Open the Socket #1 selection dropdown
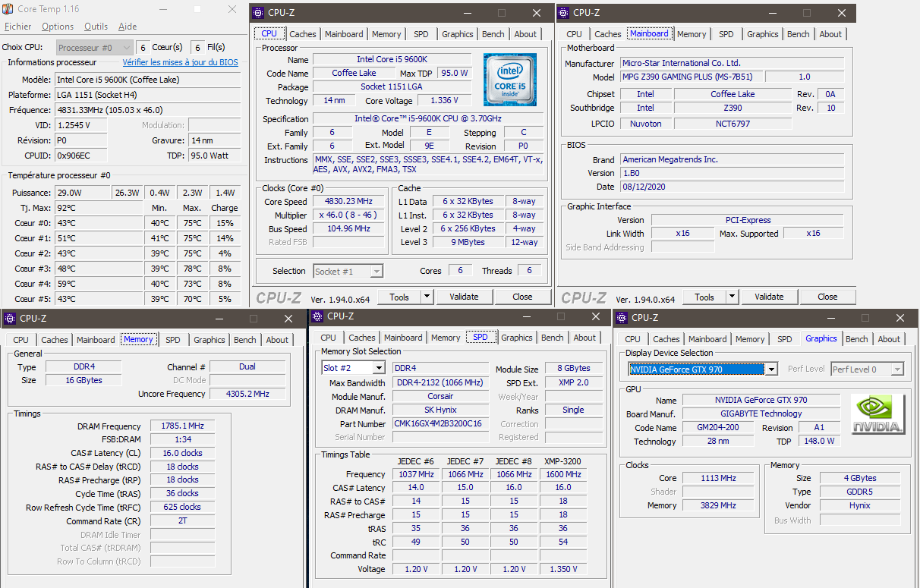This screenshot has width=920, height=588. (348, 271)
